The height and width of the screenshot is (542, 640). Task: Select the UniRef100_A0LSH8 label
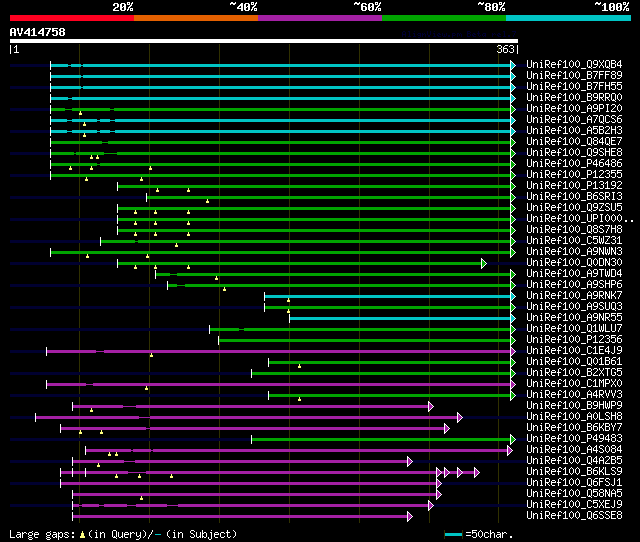point(574,417)
